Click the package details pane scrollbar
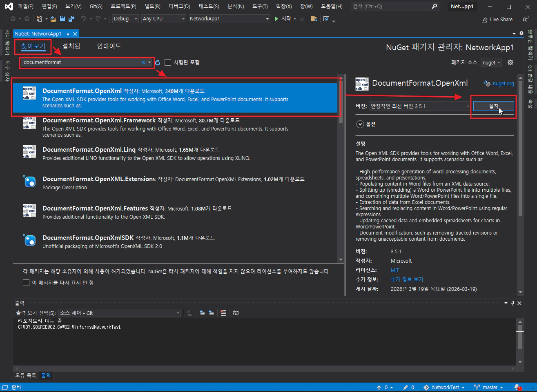537x392 pixels. click(520, 185)
